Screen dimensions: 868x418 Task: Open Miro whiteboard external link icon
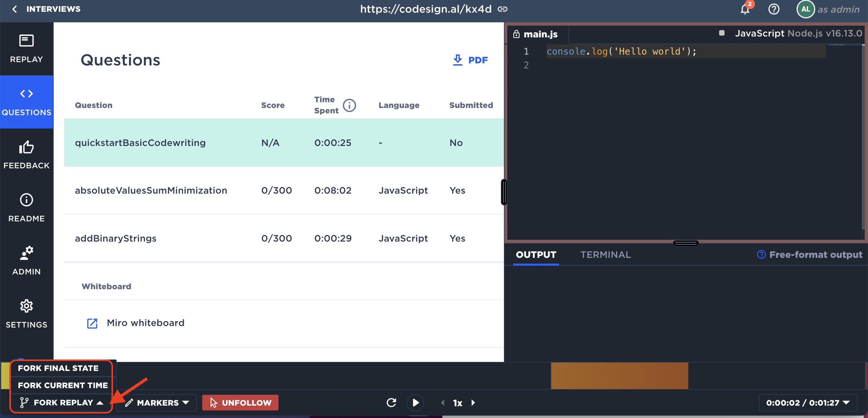point(92,323)
